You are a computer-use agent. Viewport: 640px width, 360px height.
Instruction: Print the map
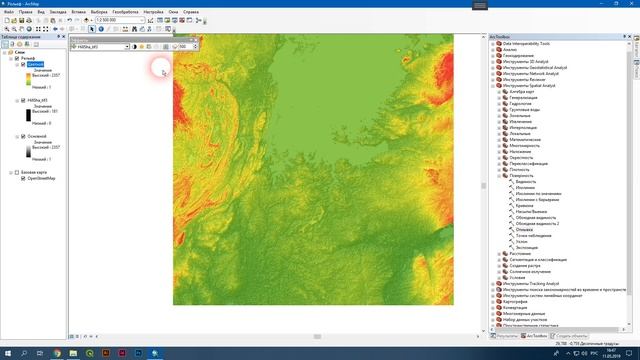pos(29,20)
